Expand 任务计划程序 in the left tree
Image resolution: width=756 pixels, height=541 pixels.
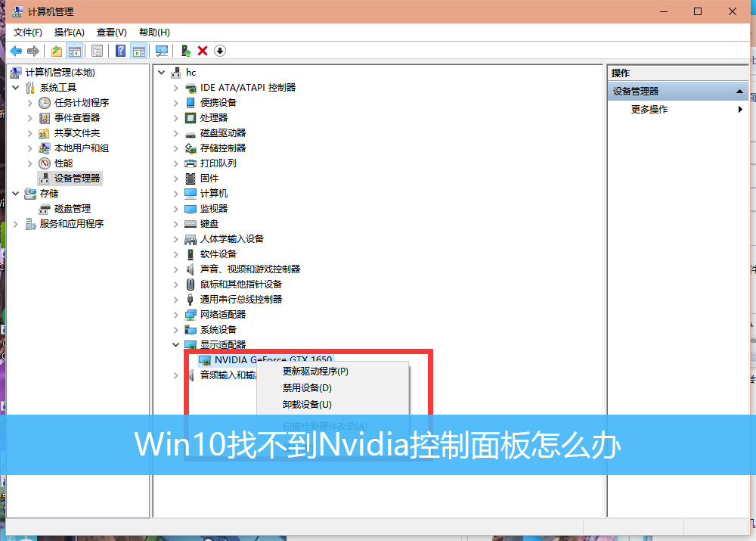point(30,103)
